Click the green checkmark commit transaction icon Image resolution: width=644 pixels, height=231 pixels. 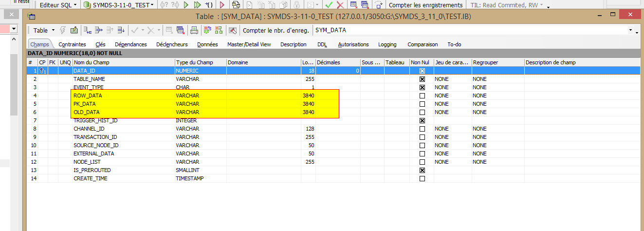click(x=329, y=5)
